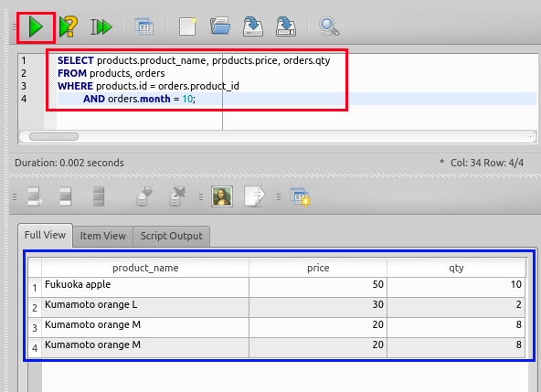
Task: Run the SQL with green Execute button
Action: [x=36, y=26]
